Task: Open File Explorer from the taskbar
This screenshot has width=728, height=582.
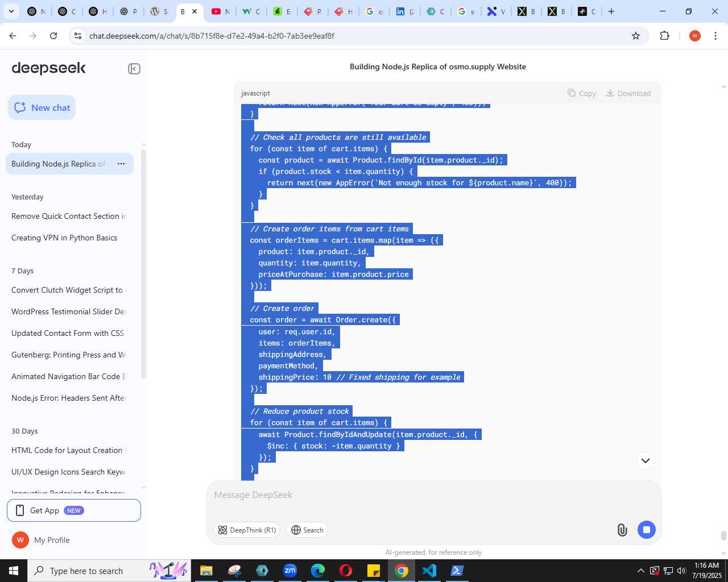Action: (206, 571)
